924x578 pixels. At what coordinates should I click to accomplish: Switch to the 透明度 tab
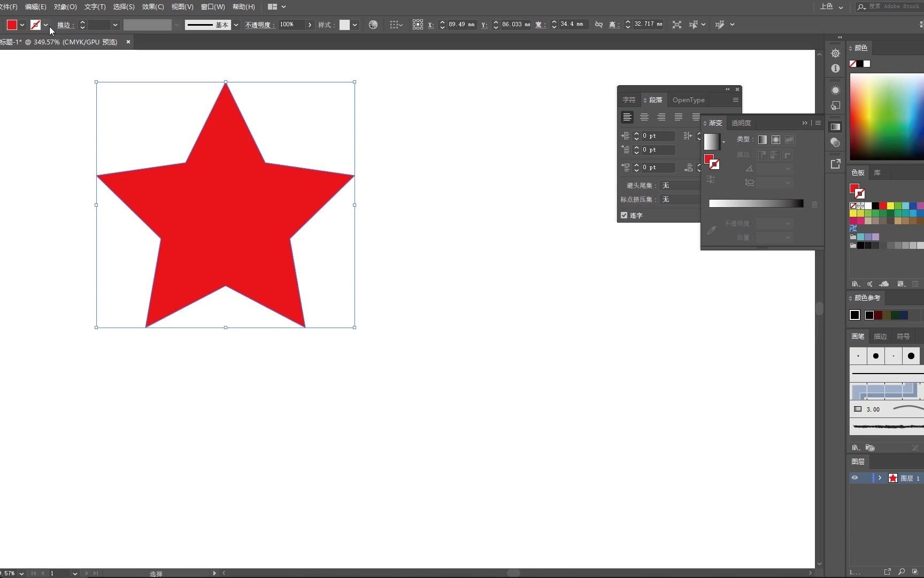click(x=741, y=123)
